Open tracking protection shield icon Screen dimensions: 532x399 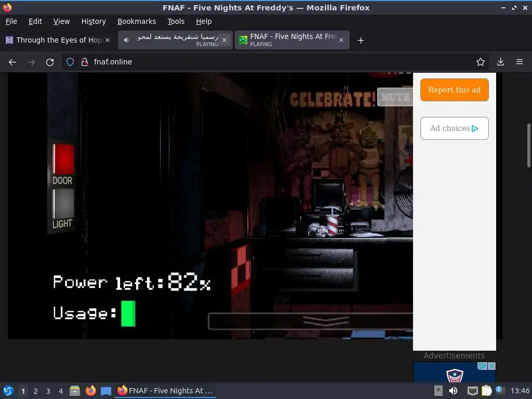tap(70, 62)
